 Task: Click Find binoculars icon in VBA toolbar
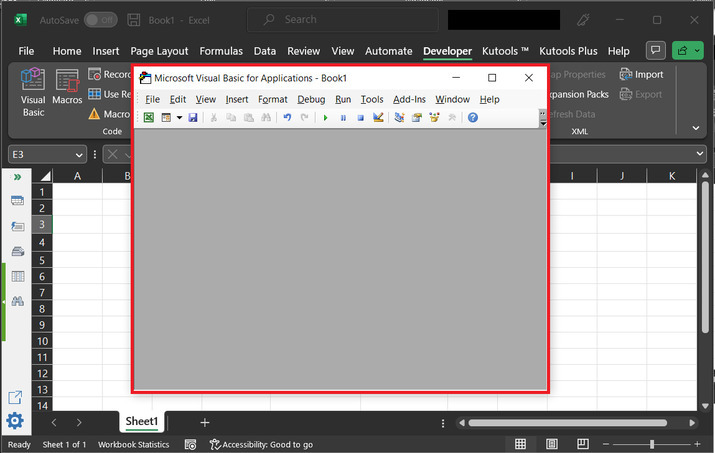pos(266,118)
